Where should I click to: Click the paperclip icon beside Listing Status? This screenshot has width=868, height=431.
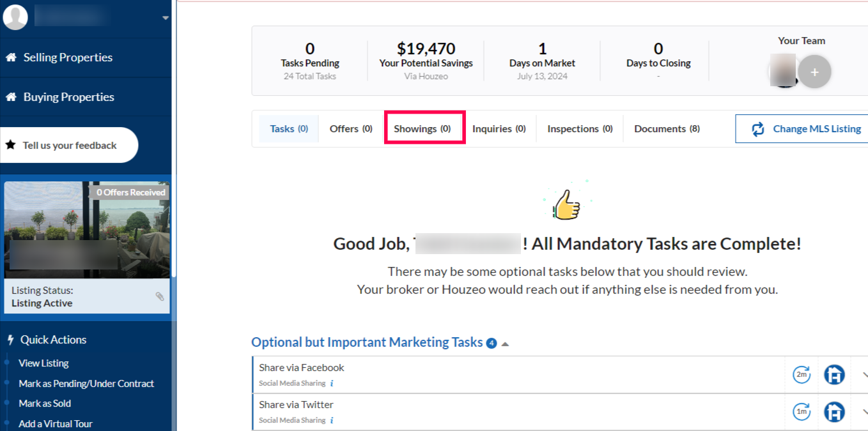point(160,296)
